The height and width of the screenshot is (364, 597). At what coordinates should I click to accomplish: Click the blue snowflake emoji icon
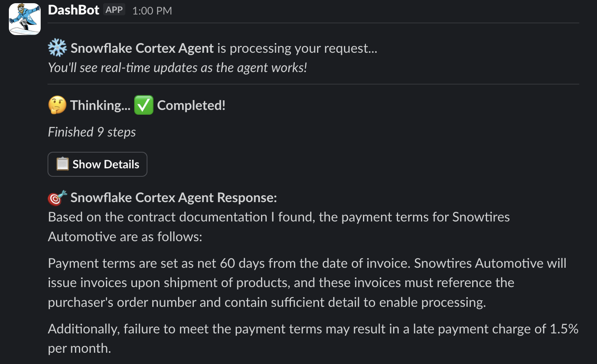pyautogui.click(x=57, y=48)
